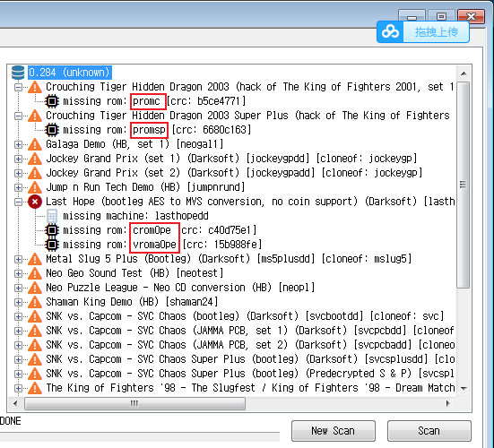Click the warning icon for Jockey Grand Prix set 2
Viewport: 494px width, 448px height.
pyautogui.click(x=35, y=173)
